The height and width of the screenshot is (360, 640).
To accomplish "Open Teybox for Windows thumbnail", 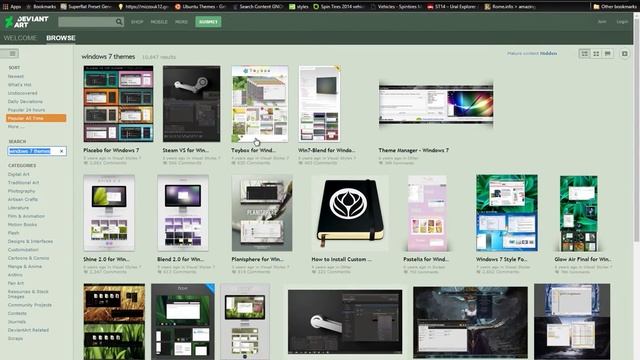I will tap(260, 104).
